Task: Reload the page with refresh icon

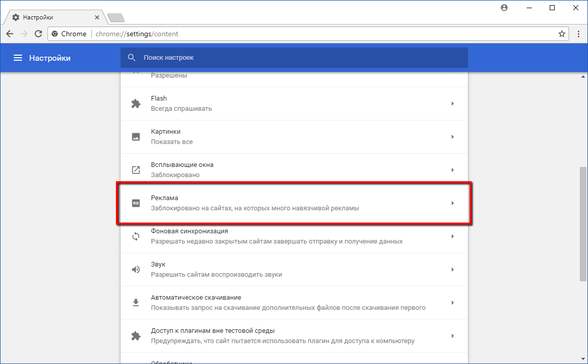Action: (38, 34)
